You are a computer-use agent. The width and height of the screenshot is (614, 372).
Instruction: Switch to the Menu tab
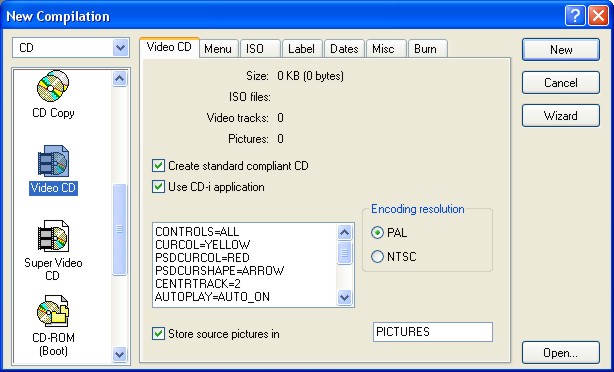coord(218,49)
